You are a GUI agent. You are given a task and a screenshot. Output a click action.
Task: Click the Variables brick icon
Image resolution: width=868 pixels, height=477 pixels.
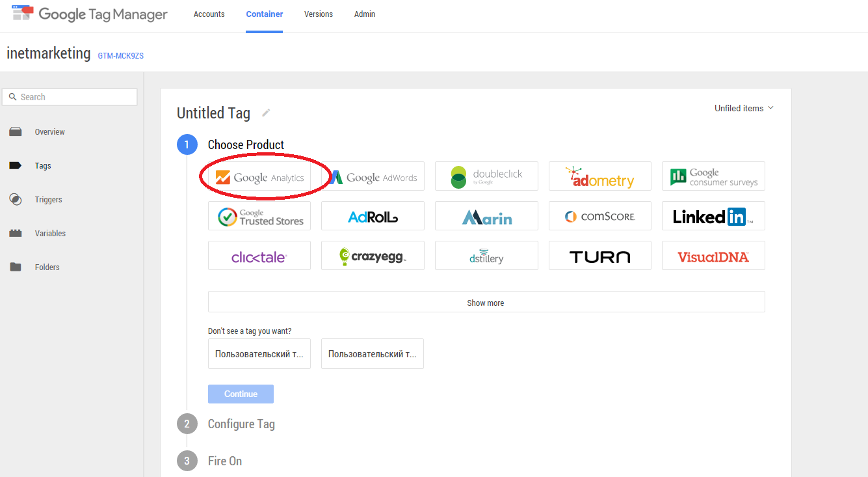(x=16, y=233)
